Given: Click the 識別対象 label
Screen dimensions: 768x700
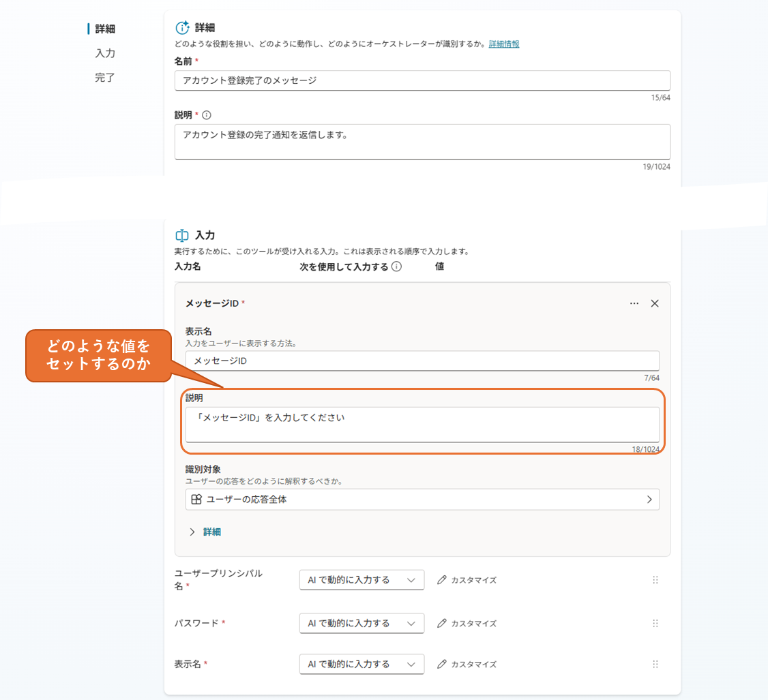Looking at the screenshot, I should point(203,470).
